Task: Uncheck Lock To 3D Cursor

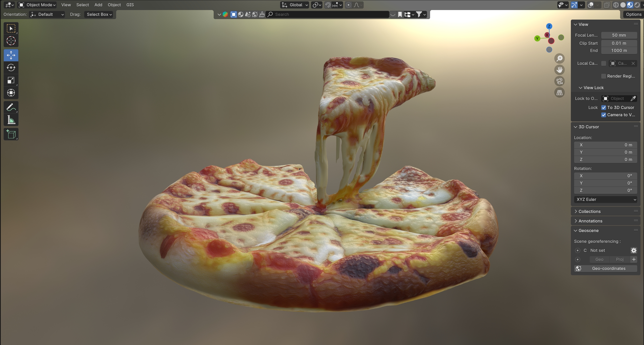Action: pyautogui.click(x=604, y=107)
